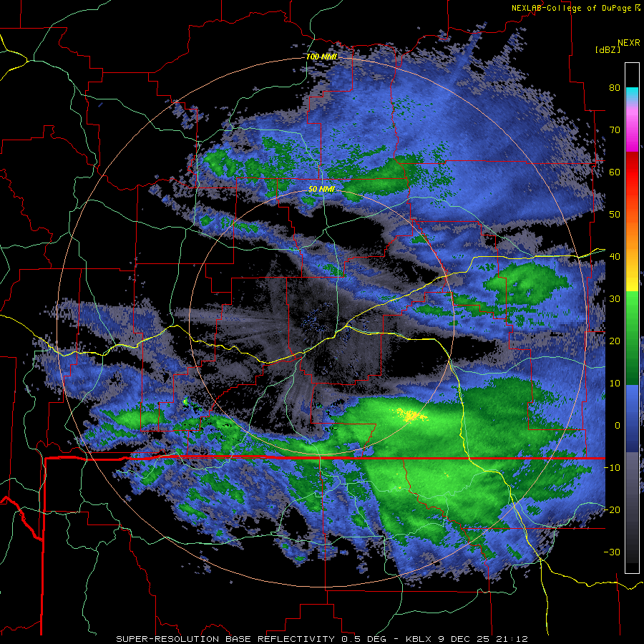Screen dimensions: 644x644
Task: Click the Super-Resolution Base Reflectivity caption
Action: (x=321, y=639)
